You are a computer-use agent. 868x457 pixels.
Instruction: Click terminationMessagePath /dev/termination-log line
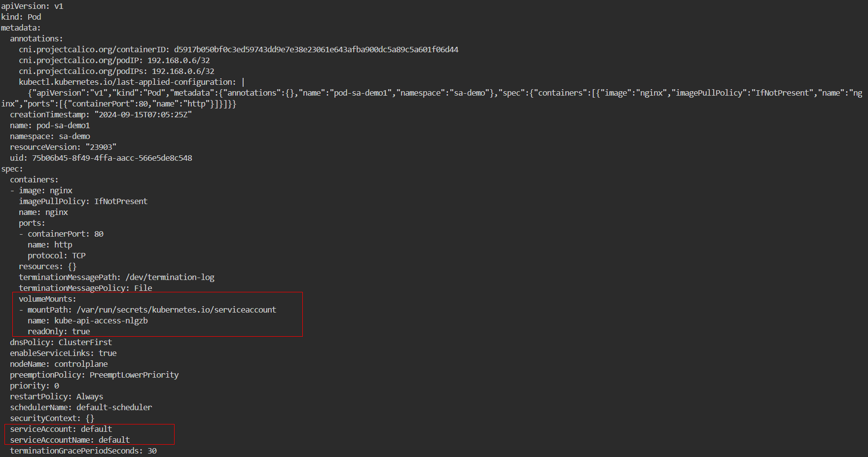pos(116,278)
